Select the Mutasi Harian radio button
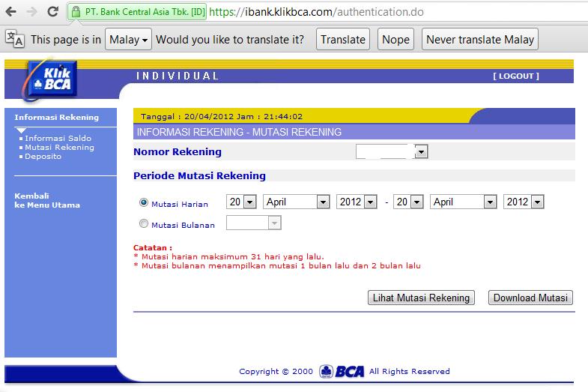Image resolution: width=588 pixels, height=392 pixels. (x=143, y=202)
